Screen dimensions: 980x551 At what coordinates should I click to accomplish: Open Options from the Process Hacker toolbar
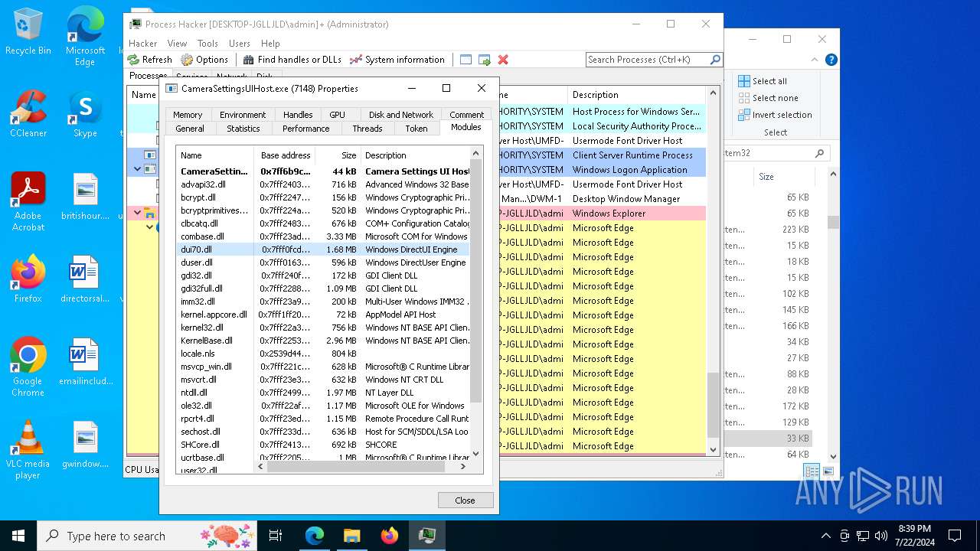coord(204,60)
